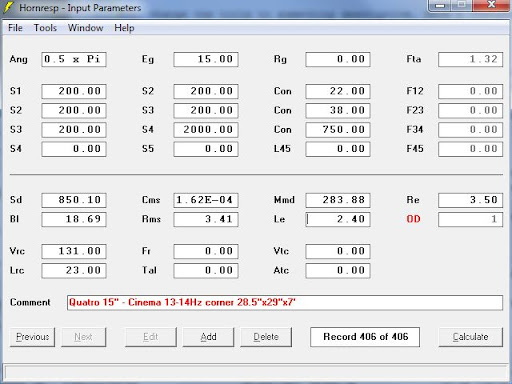The image size is (512, 384).
Task: Click the Comment field with Quatro 15" text
Action: pyautogui.click(x=285, y=303)
